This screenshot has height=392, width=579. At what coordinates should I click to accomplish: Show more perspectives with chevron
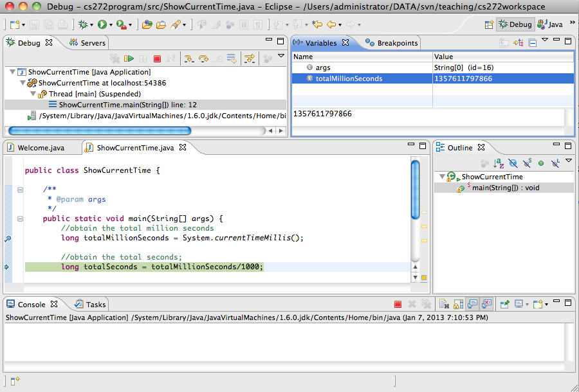(x=573, y=23)
